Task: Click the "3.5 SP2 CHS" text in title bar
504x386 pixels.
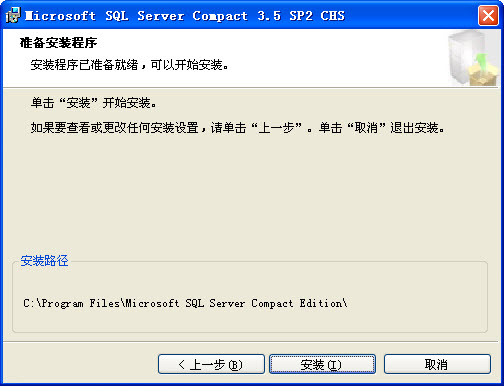Action: (x=301, y=16)
